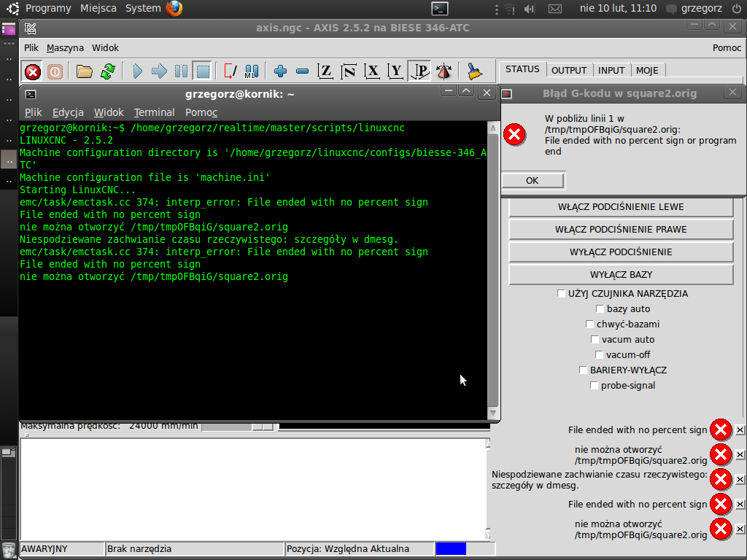Viewport: 747px width, 560px height.
Task: Switch to the STATUS tab
Action: pos(522,69)
